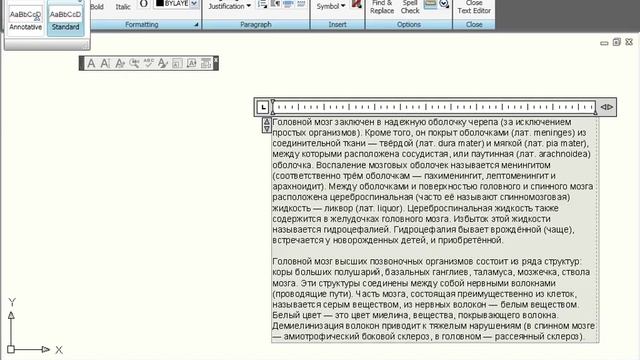
Task: Apply the Oblique angle O icon
Action: (144, 4)
